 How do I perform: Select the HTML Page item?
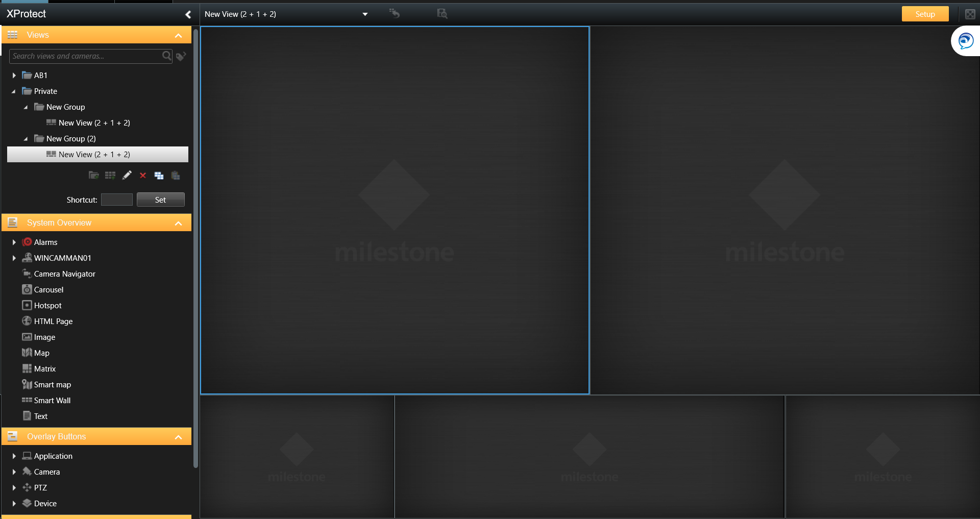(53, 321)
